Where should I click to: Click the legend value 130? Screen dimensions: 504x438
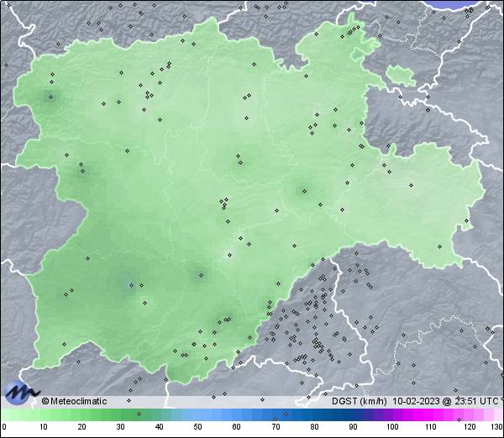click(497, 427)
